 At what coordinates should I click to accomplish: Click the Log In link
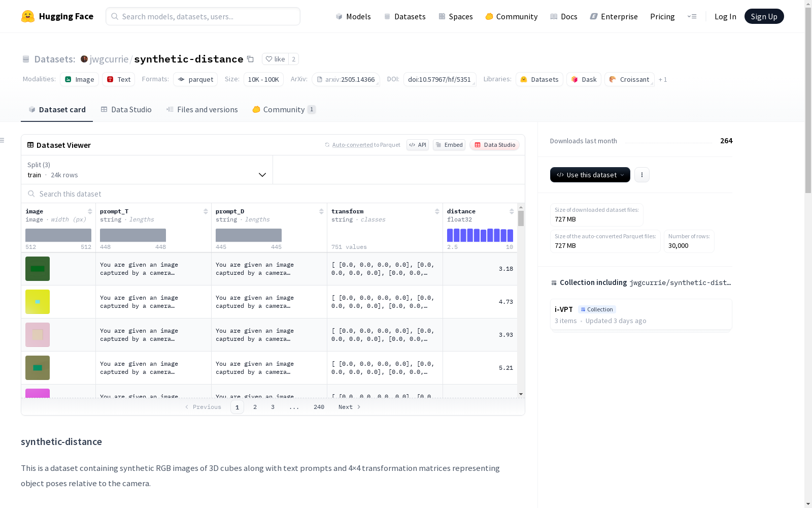tap(725, 16)
